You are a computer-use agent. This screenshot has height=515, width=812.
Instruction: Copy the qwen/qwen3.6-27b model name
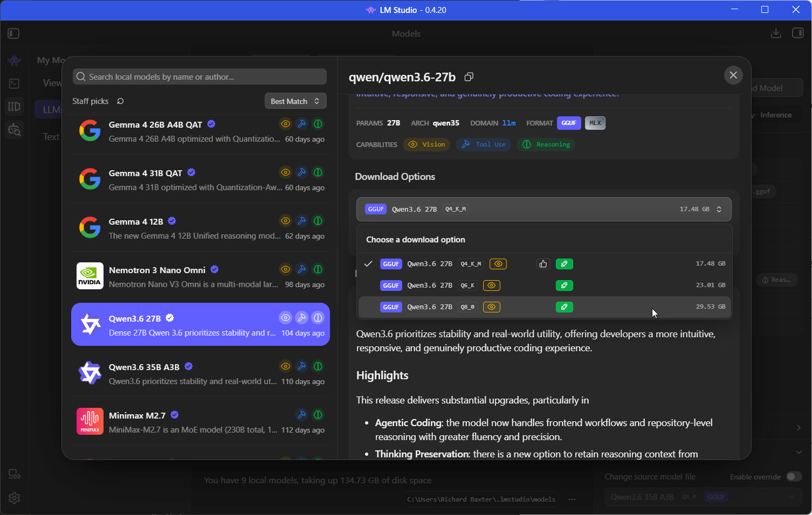point(469,77)
